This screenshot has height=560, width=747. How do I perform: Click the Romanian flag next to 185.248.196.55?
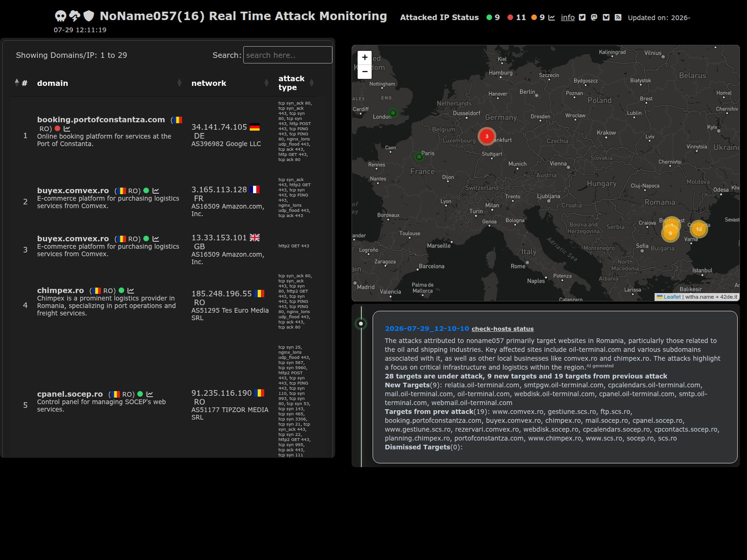260,294
